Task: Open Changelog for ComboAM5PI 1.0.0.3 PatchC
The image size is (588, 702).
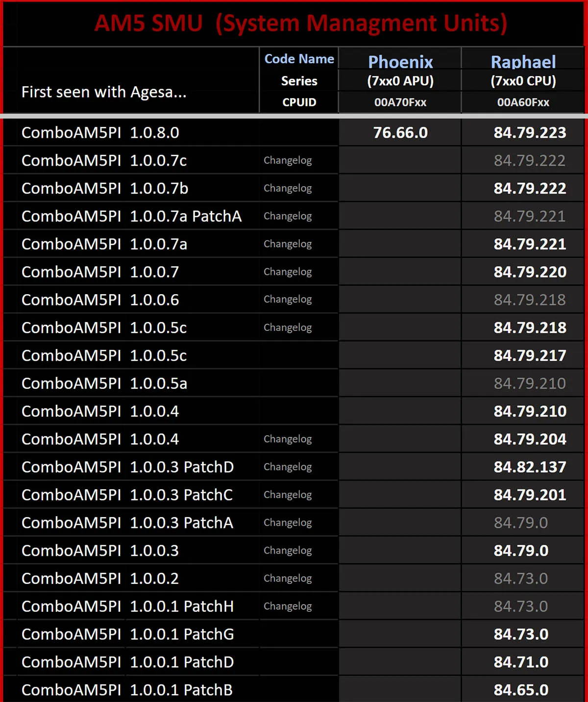Action: click(x=288, y=495)
